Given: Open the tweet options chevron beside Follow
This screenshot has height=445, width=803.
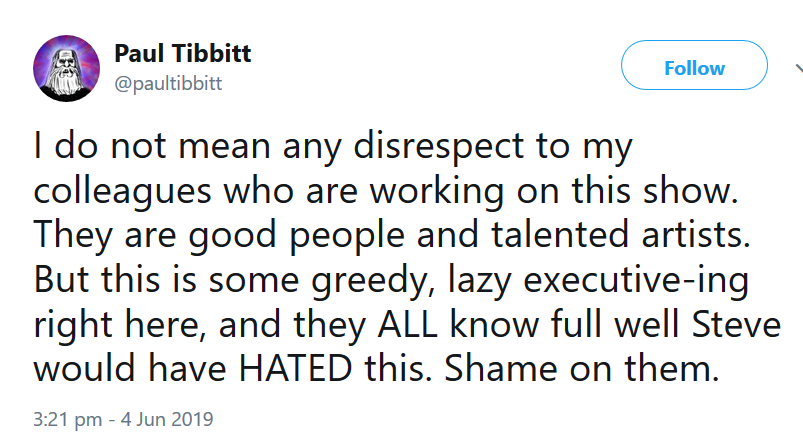Looking at the screenshot, I should pos(799,68).
